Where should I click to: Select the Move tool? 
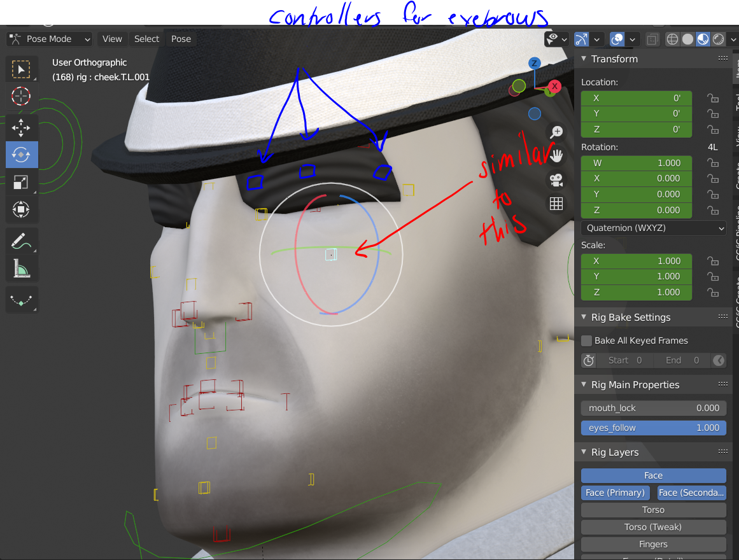[x=21, y=128]
